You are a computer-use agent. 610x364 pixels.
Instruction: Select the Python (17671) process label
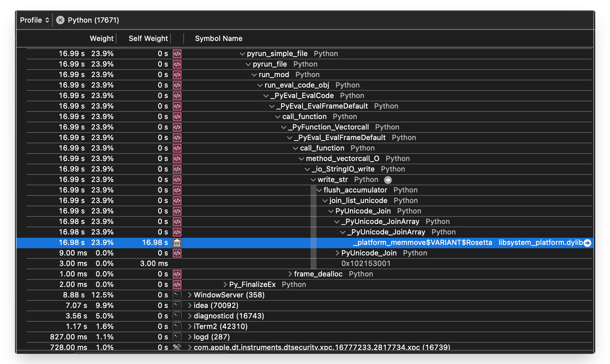tap(93, 20)
